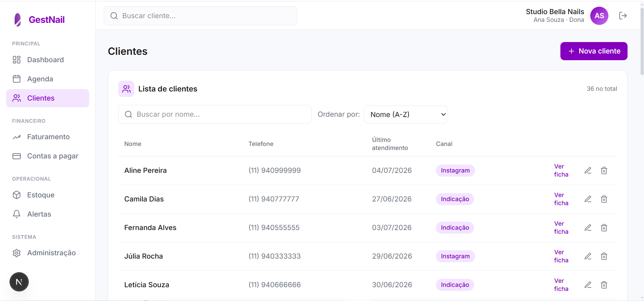Click Studio Bella Nails studio name
This screenshot has width=644, height=301.
point(555,12)
